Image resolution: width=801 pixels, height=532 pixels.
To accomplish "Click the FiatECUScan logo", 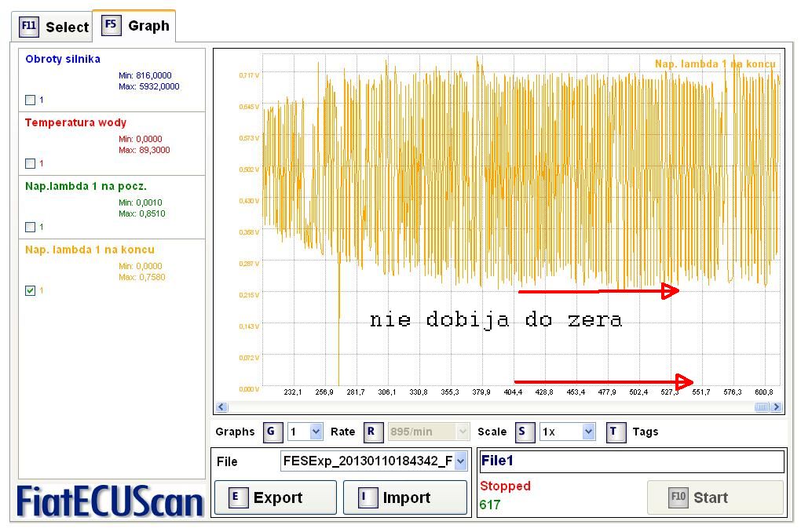I will (x=111, y=502).
